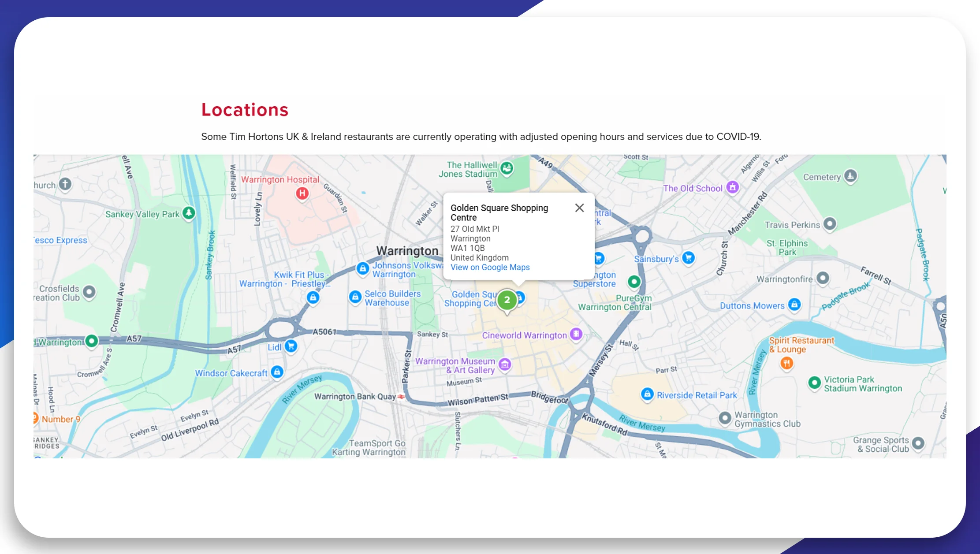This screenshot has width=980, height=554.
Task: Click the Warrington city name label
Action: click(x=407, y=251)
